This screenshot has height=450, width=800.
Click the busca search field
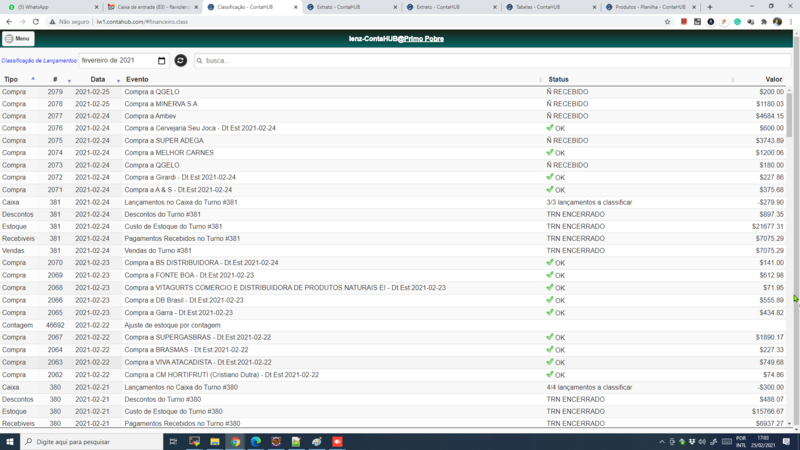[492, 61]
